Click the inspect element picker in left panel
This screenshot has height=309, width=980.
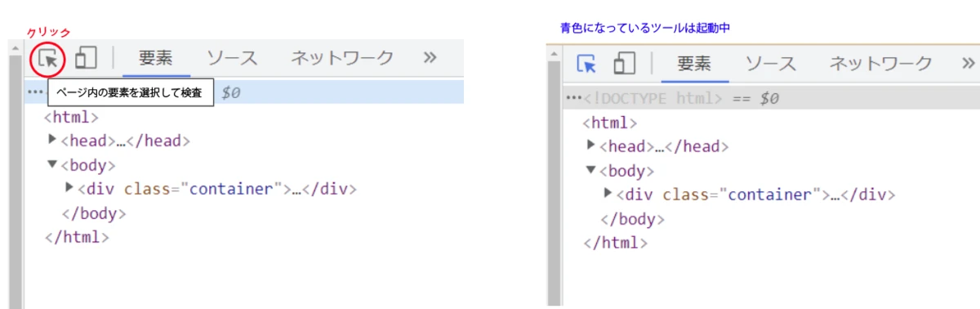click(48, 58)
